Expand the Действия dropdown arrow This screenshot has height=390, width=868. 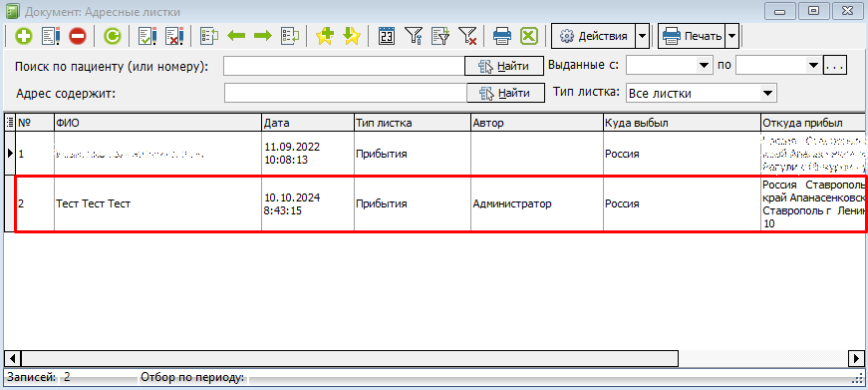pos(642,37)
